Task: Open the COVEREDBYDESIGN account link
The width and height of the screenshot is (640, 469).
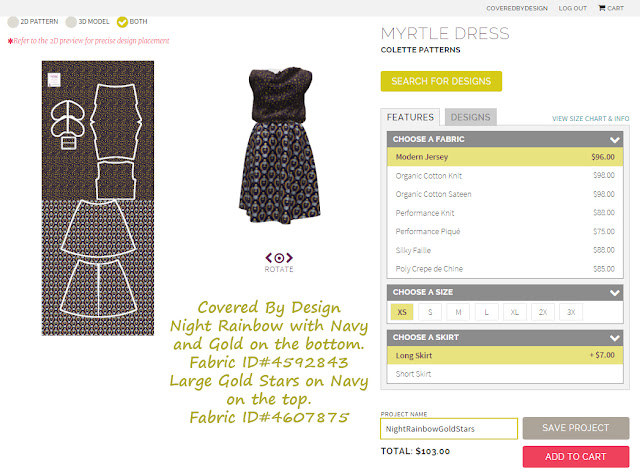Action: 517,8
